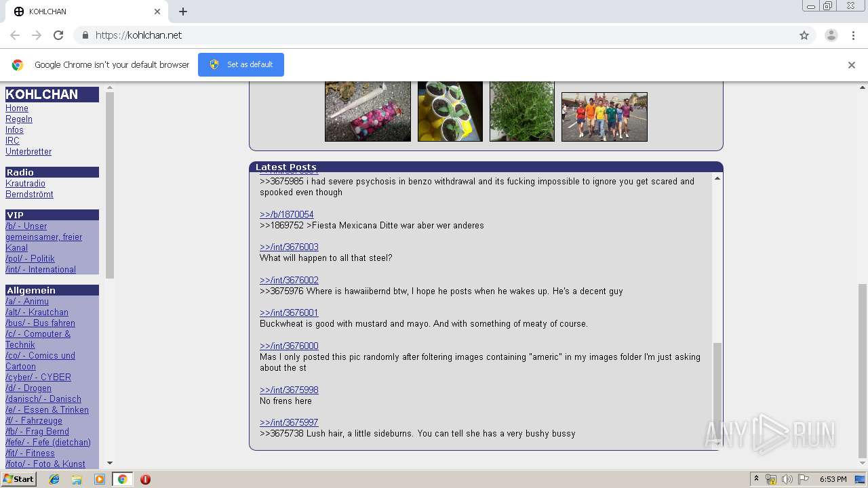Switch to Chrome in the taskbar
This screenshot has height=488, width=868.
(x=122, y=479)
